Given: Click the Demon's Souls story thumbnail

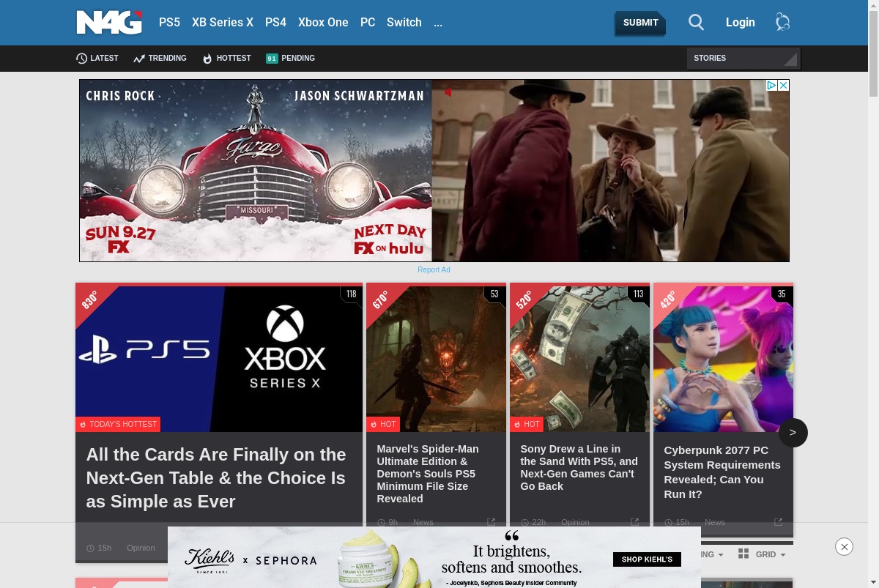Looking at the screenshot, I should click(x=436, y=359).
